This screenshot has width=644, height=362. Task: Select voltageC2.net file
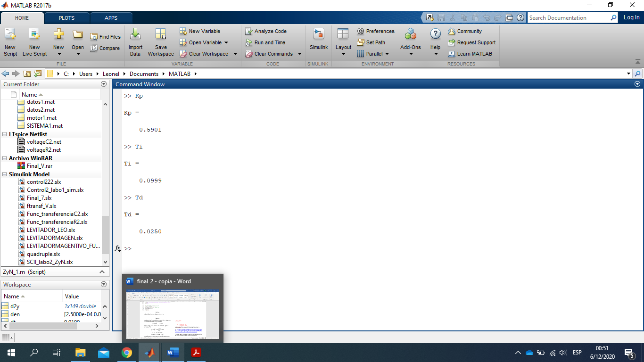pyautogui.click(x=44, y=141)
